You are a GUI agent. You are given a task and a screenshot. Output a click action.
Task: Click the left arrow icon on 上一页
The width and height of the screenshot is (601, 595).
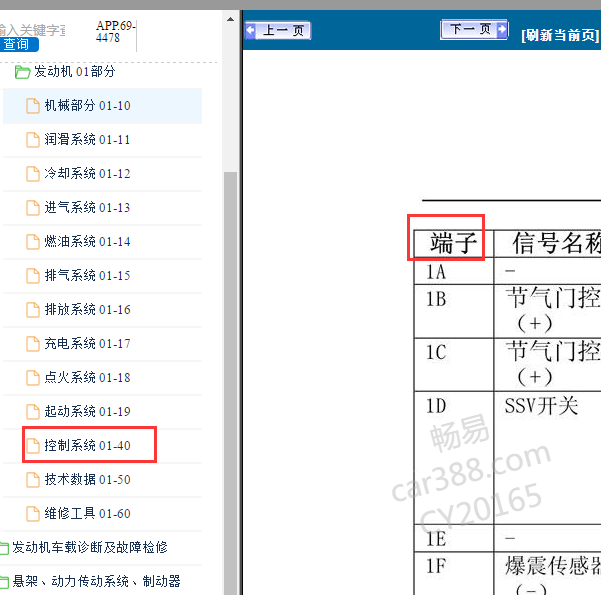pos(251,30)
